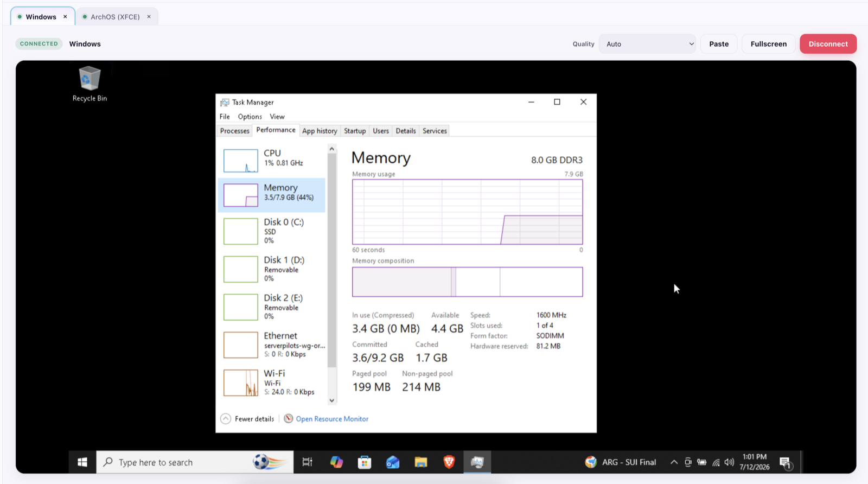Viewport: 868px width, 484px height.
Task: Switch to the Users tab
Action: pos(381,131)
